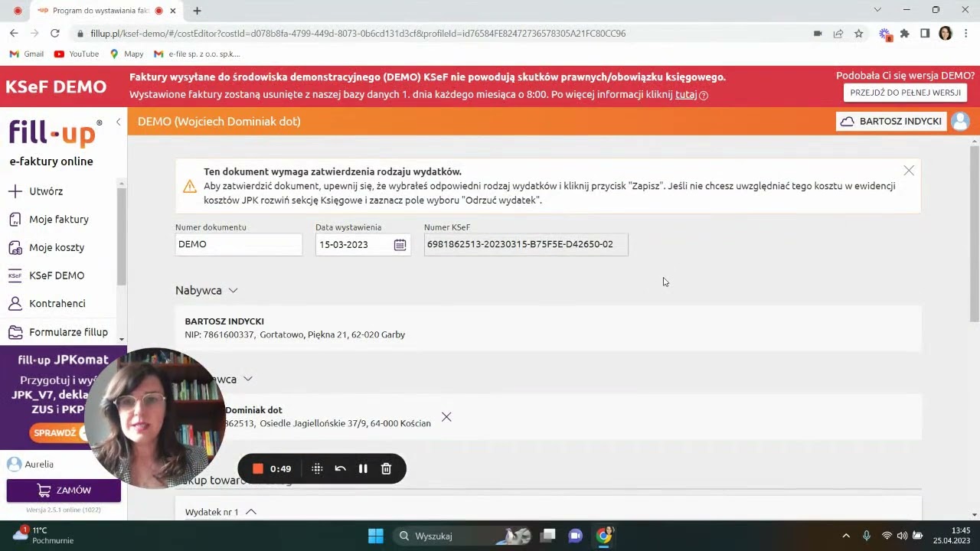Viewport: 980px width, 551px height.
Task: Open Task View on the taskbar
Action: 548,536
